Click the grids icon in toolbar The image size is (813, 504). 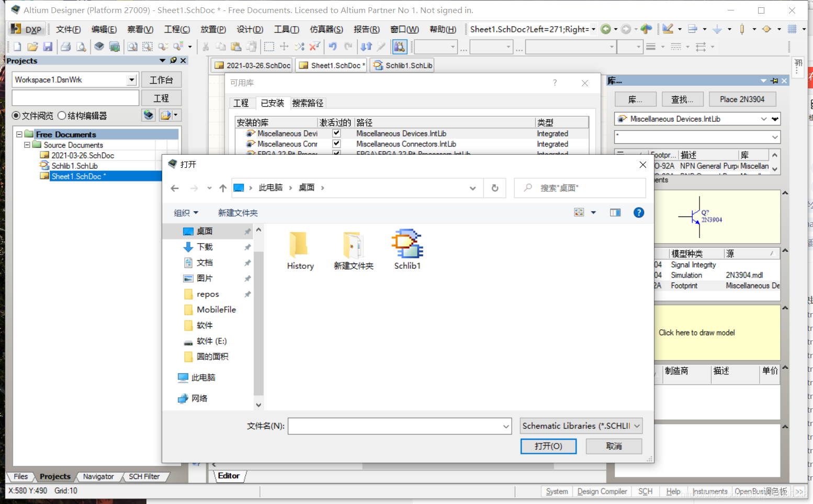tap(793, 29)
